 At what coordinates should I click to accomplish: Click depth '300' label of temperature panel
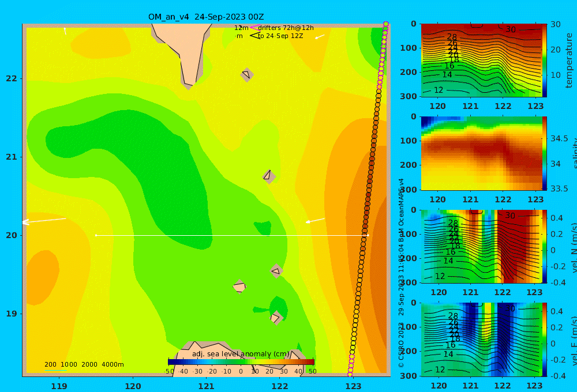(x=409, y=96)
